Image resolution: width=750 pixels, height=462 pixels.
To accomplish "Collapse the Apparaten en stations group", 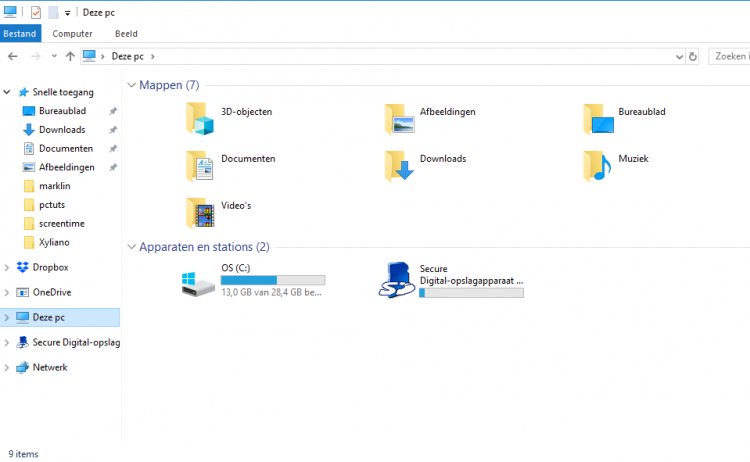I will point(130,247).
